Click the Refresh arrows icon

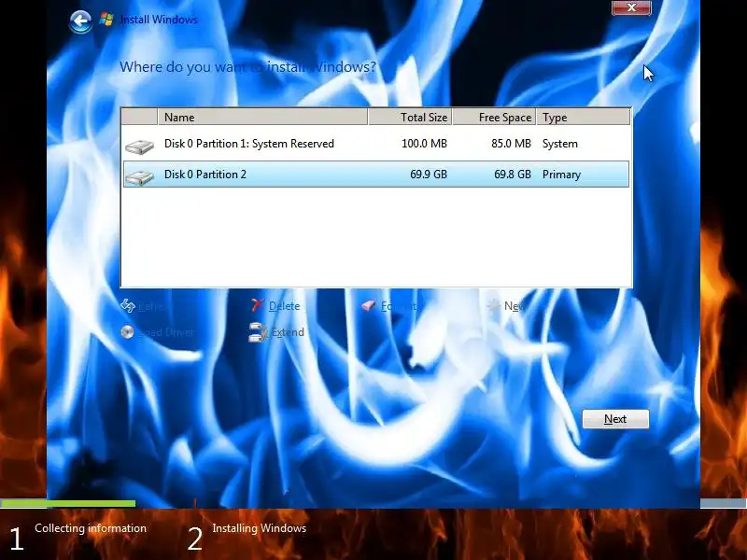click(x=127, y=306)
